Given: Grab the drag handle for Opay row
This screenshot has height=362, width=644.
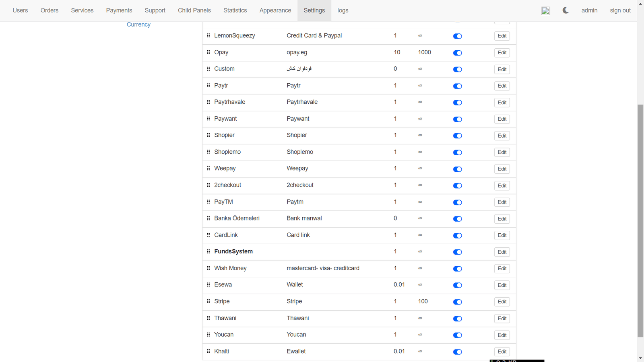Looking at the screenshot, I should 208,52.
